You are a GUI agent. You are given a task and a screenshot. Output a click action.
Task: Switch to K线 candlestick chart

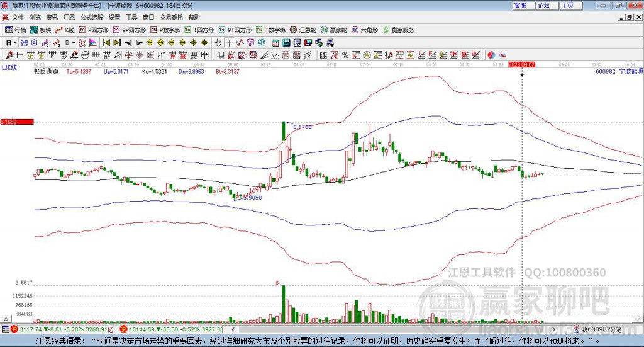(65, 30)
